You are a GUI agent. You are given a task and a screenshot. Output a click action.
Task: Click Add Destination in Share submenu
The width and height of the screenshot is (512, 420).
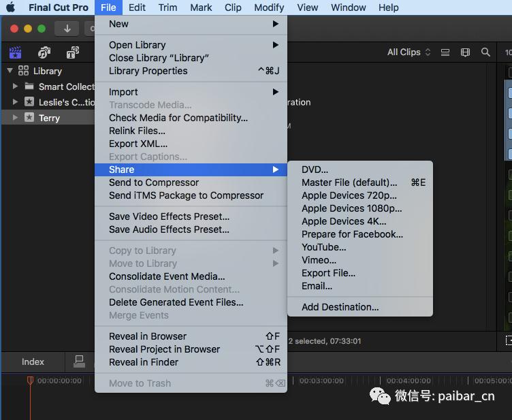click(340, 307)
